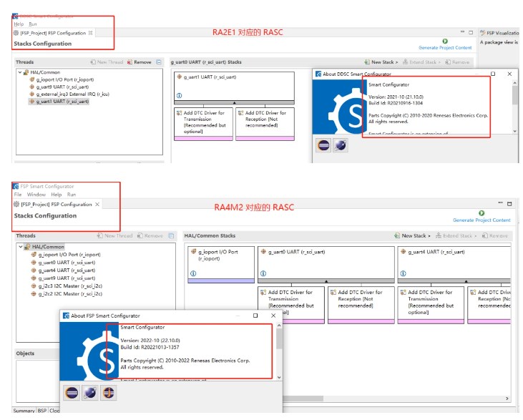523x420 pixels.
Task: Open New Stack dropdown in DDSC window
Action: click(381, 62)
